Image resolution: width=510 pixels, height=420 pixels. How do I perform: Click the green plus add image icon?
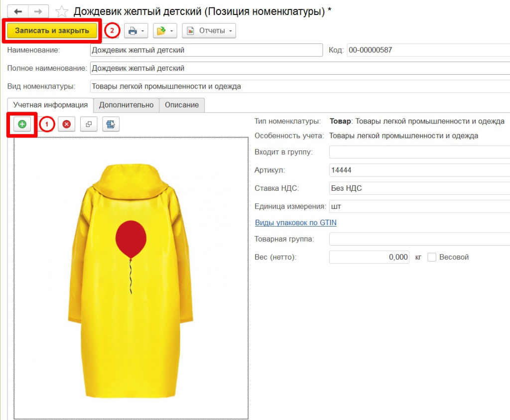[x=22, y=124]
